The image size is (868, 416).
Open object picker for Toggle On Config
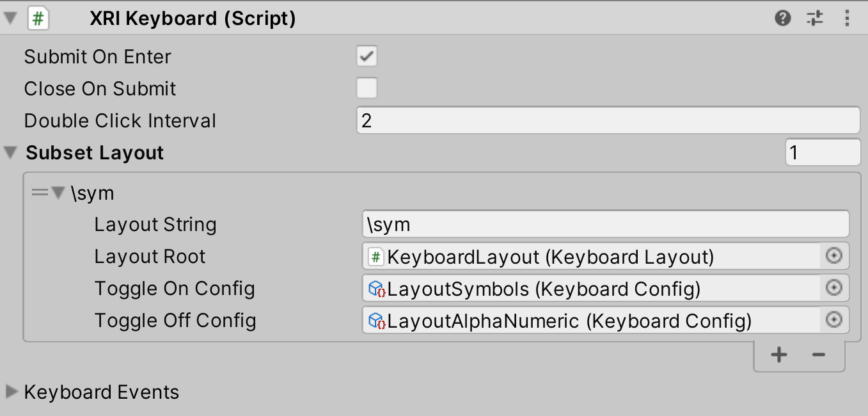(x=835, y=288)
